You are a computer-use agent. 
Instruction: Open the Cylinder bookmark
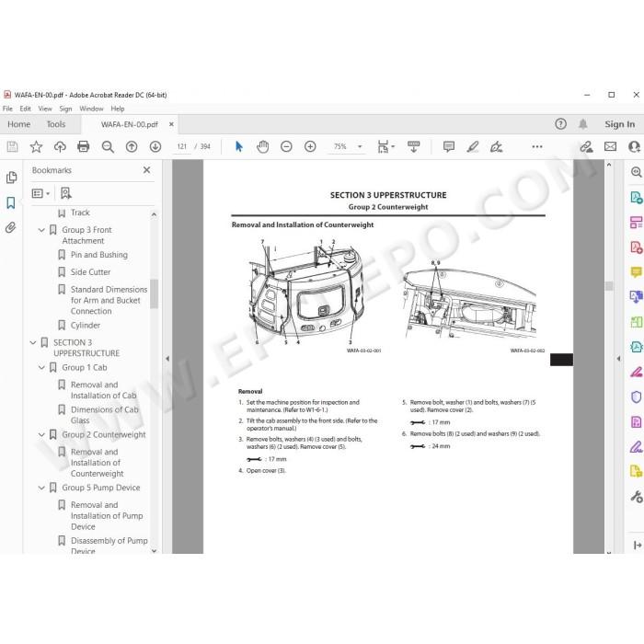tap(86, 326)
